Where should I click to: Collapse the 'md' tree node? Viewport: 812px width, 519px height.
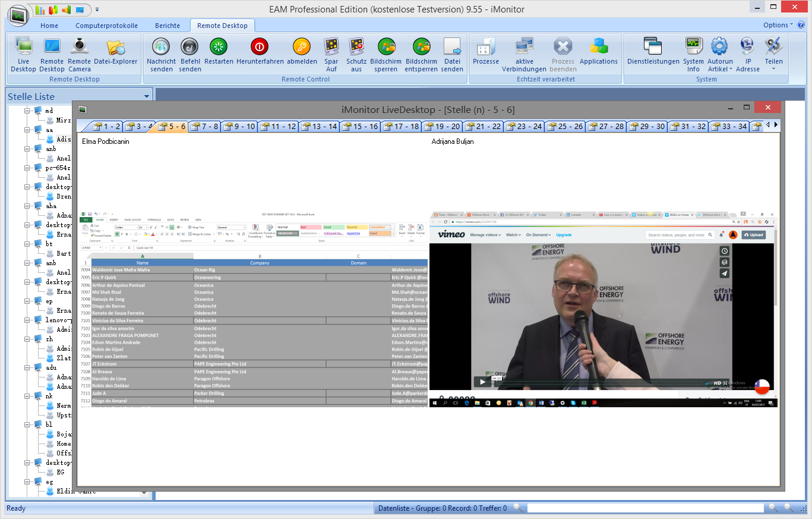click(27, 111)
